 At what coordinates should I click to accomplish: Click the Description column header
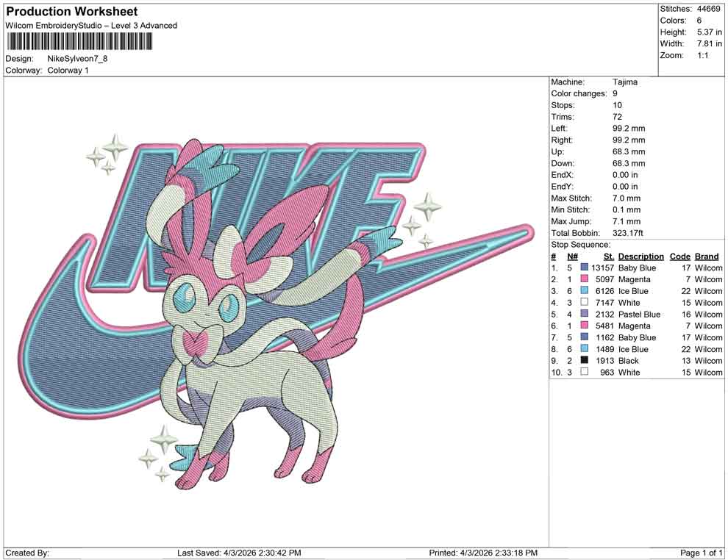(x=640, y=256)
